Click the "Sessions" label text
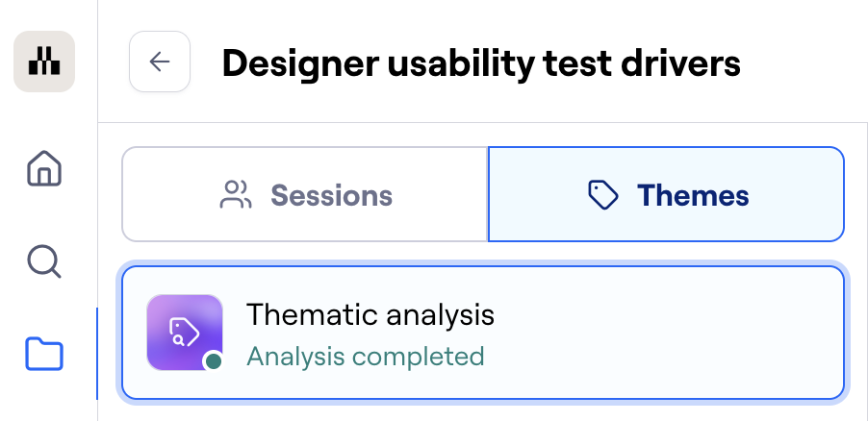This screenshot has width=868, height=421. pyautogui.click(x=331, y=195)
